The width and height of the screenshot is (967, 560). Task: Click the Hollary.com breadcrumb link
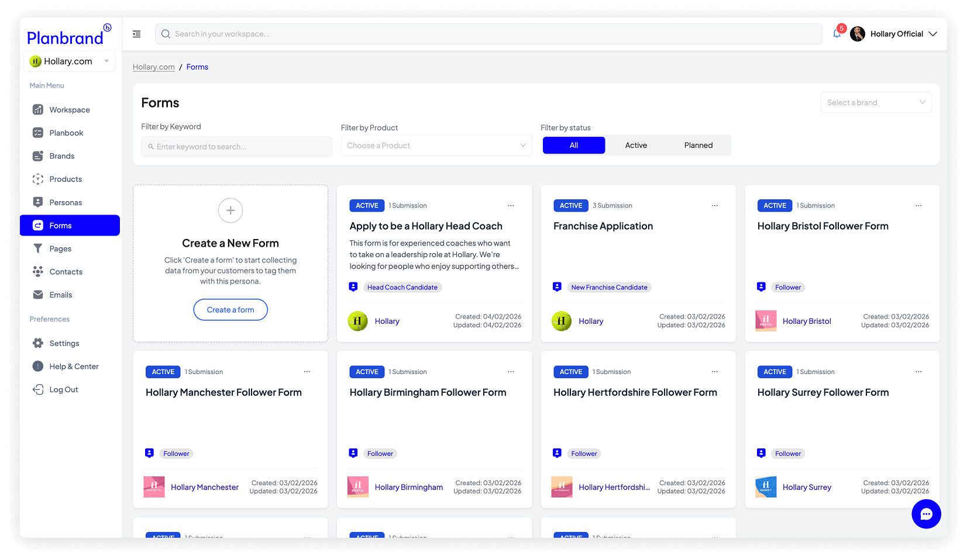pyautogui.click(x=153, y=67)
